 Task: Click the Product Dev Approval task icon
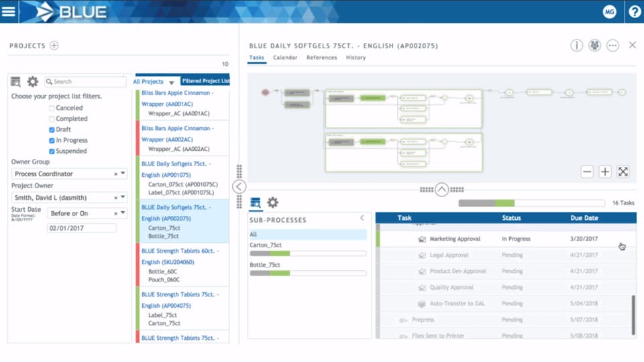click(x=422, y=271)
